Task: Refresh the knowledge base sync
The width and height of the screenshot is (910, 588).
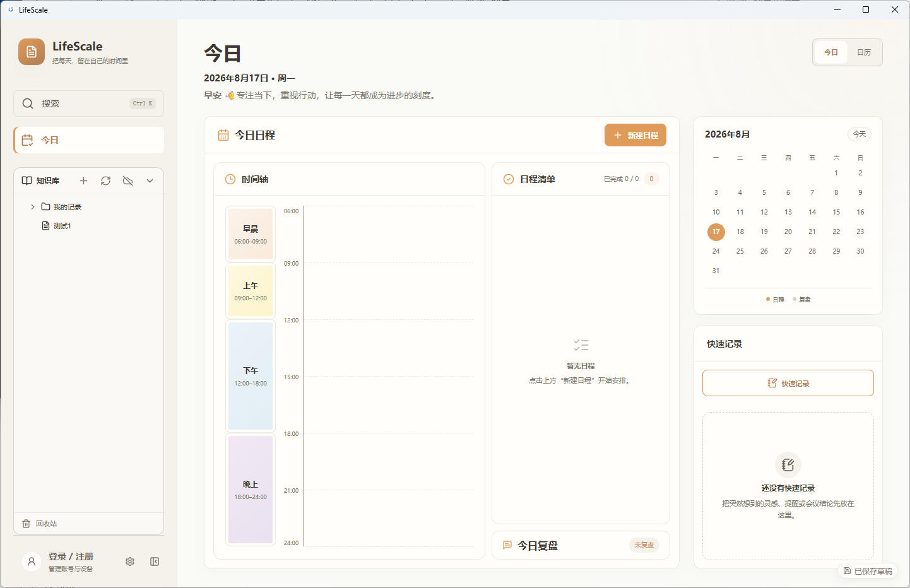Action: (x=105, y=180)
